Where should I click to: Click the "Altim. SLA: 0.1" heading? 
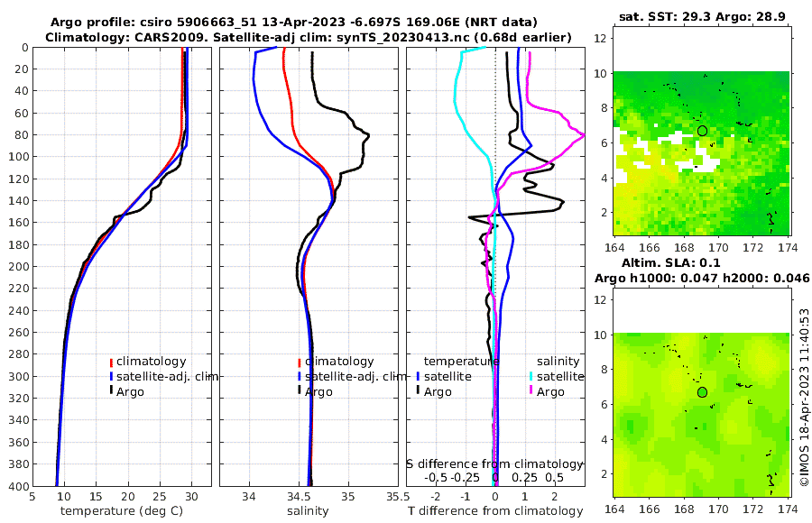click(x=671, y=262)
